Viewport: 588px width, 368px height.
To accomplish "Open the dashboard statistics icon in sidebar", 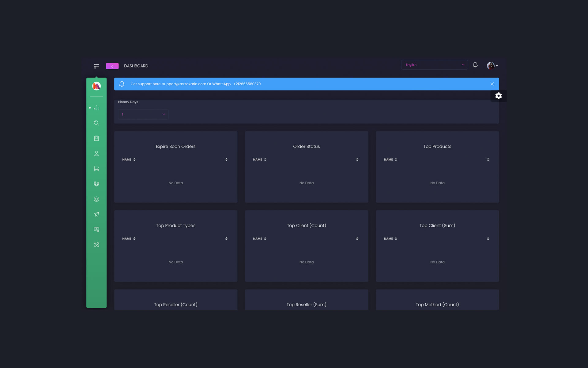I will pos(96,108).
